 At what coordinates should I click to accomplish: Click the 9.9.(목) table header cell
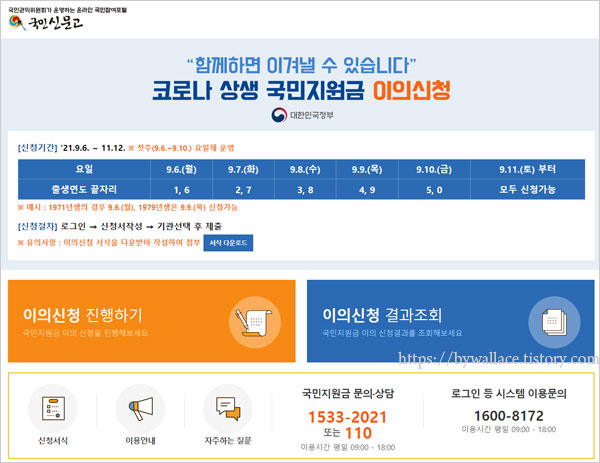click(x=367, y=170)
